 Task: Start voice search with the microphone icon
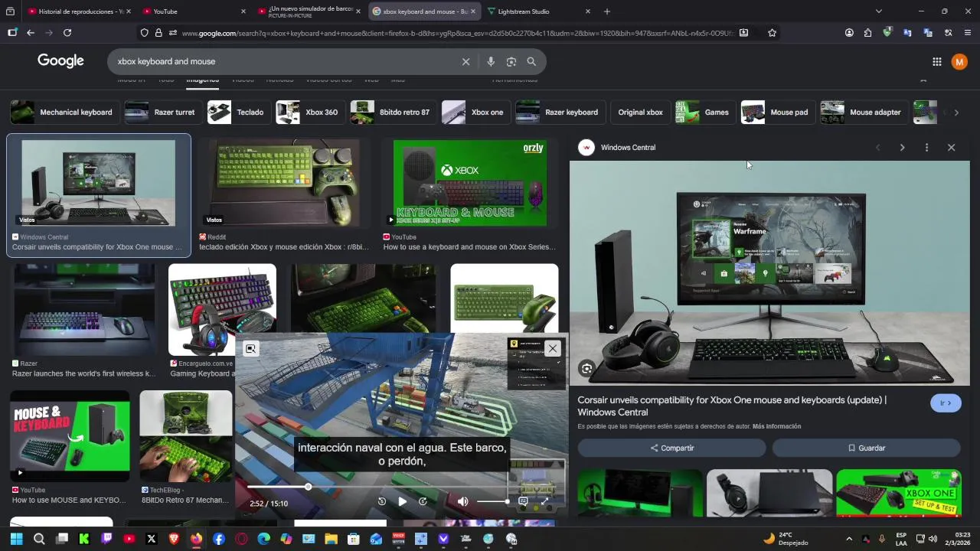pyautogui.click(x=491, y=61)
